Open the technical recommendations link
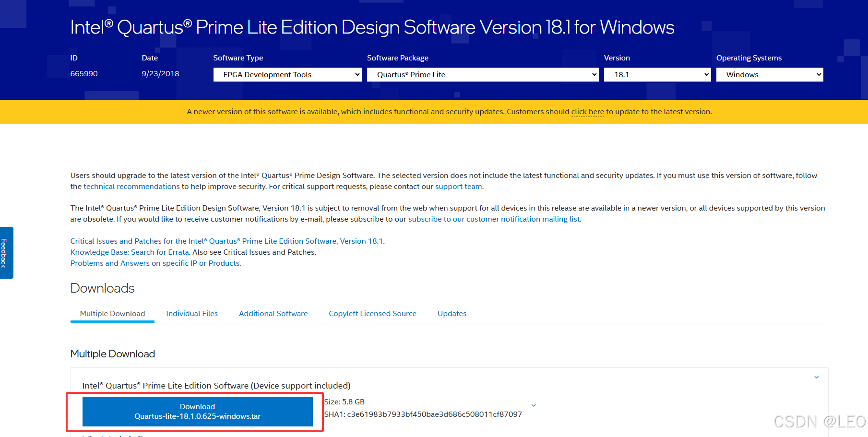The width and height of the screenshot is (868, 437). pos(131,186)
